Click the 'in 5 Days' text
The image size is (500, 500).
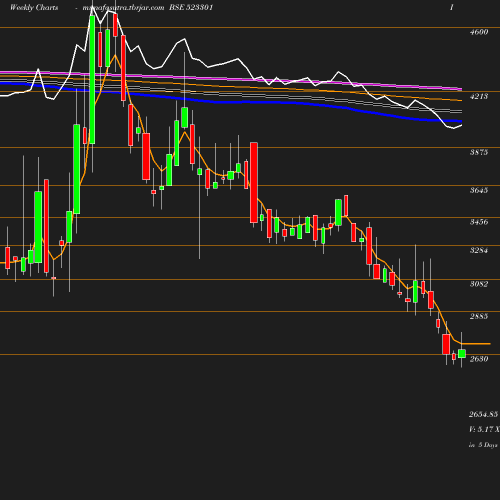coord(483,445)
